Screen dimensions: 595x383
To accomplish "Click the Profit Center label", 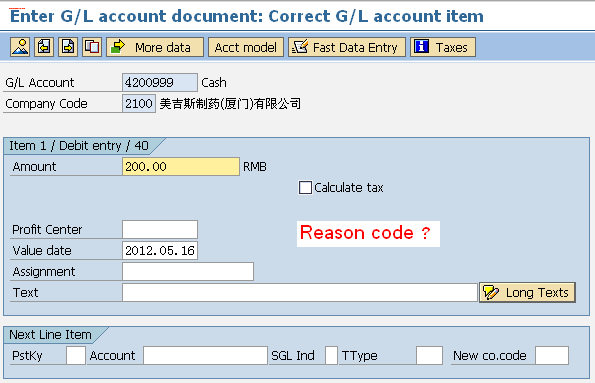I will click(47, 229).
